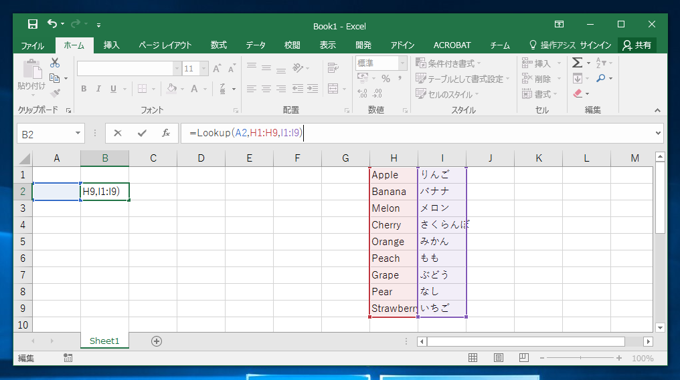Image resolution: width=680 pixels, height=380 pixels.
Task: Click the Font Color A icon
Action: point(194,89)
